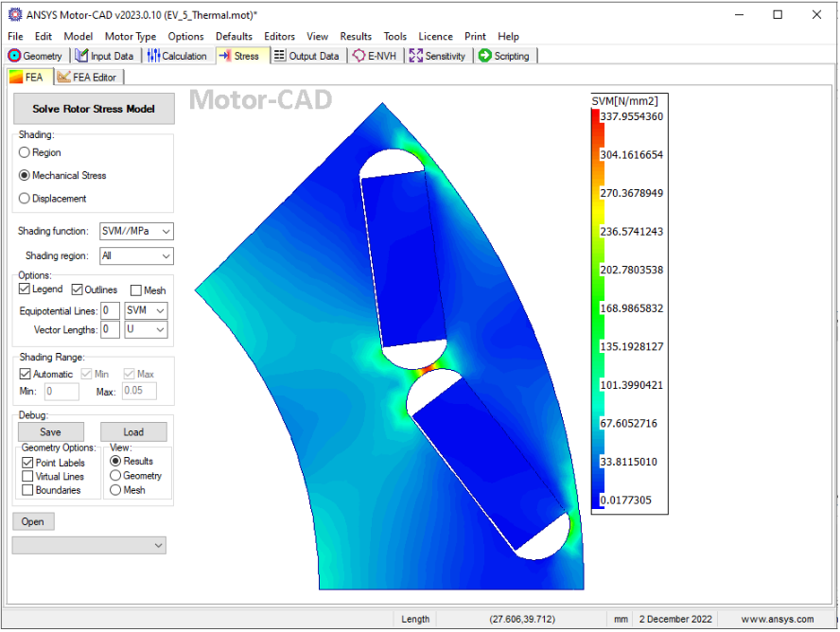
Task: Enable the Virtual Lines checkbox
Action: pyautogui.click(x=27, y=477)
